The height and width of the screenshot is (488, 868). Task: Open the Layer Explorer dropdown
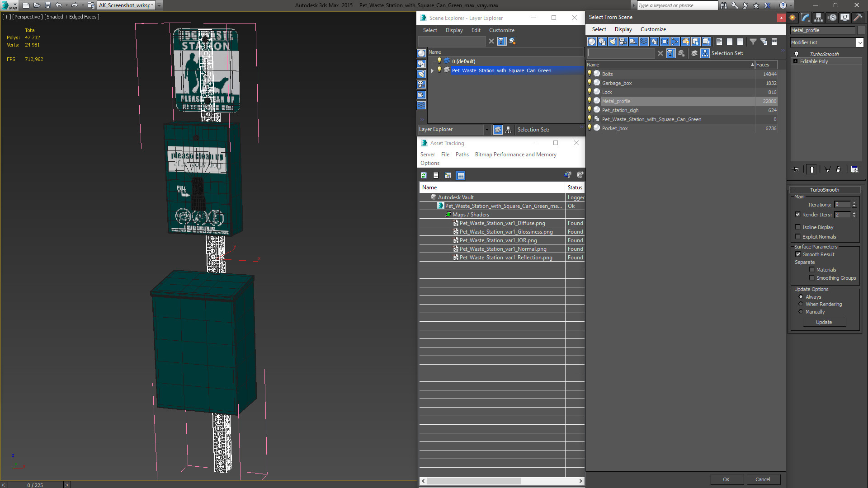click(x=487, y=130)
